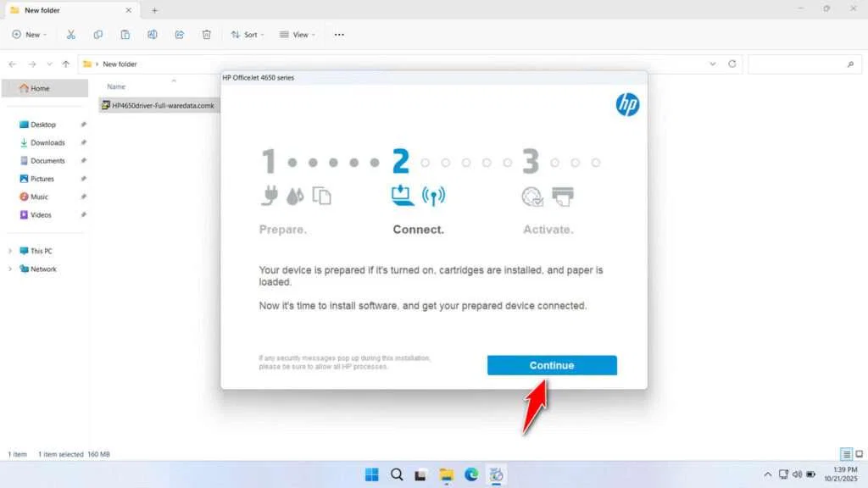Viewport: 868px width, 488px height.
Task: Open the View dropdown in Explorer
Action: click(x=298, y=35)
